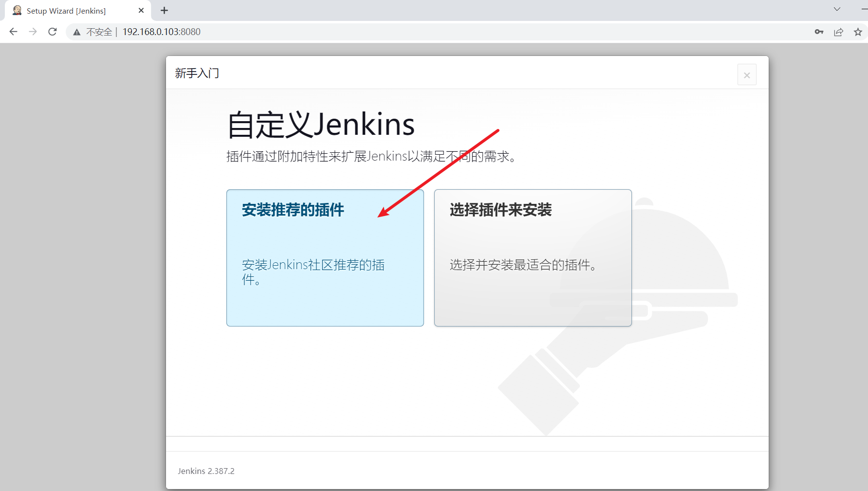Choose 选择插件来安装 option card
The height and width of the screenshot is (491, 868).
point(533,258)
